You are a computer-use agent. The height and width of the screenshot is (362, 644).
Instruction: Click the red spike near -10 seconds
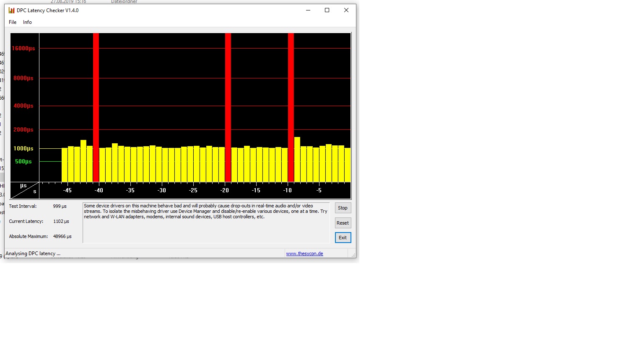click(291, 107)
